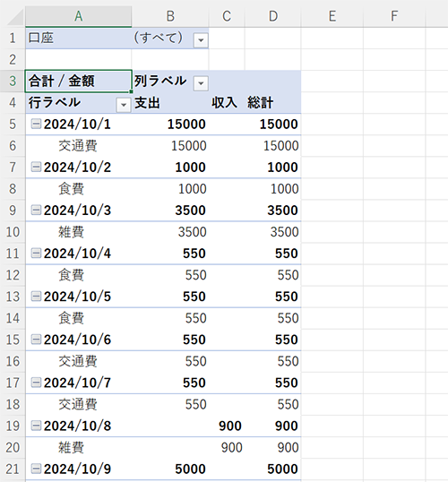Collapse the 2024/10/9 row group
The width and height of the screenshot is (448, 482).
click(36, 469)
